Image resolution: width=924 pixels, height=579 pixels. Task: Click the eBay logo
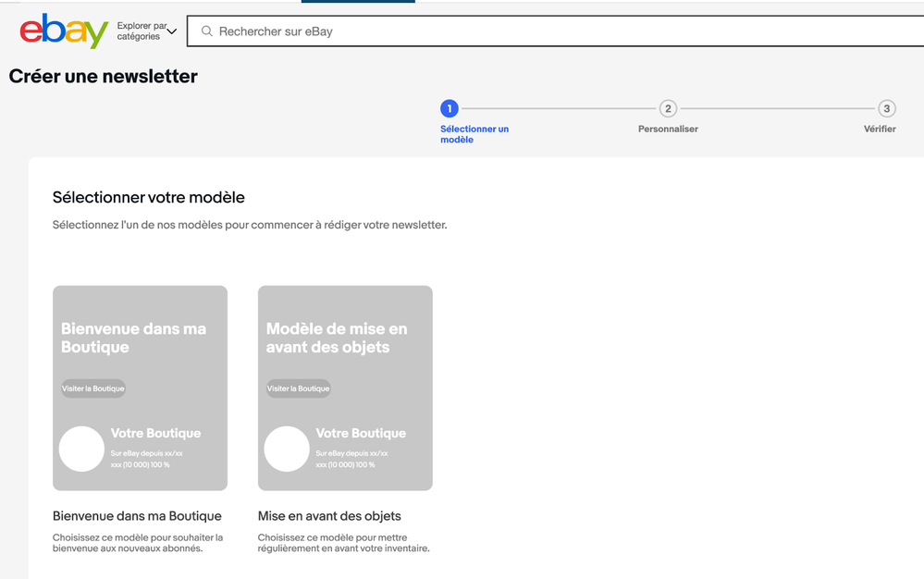click(64, 31)
